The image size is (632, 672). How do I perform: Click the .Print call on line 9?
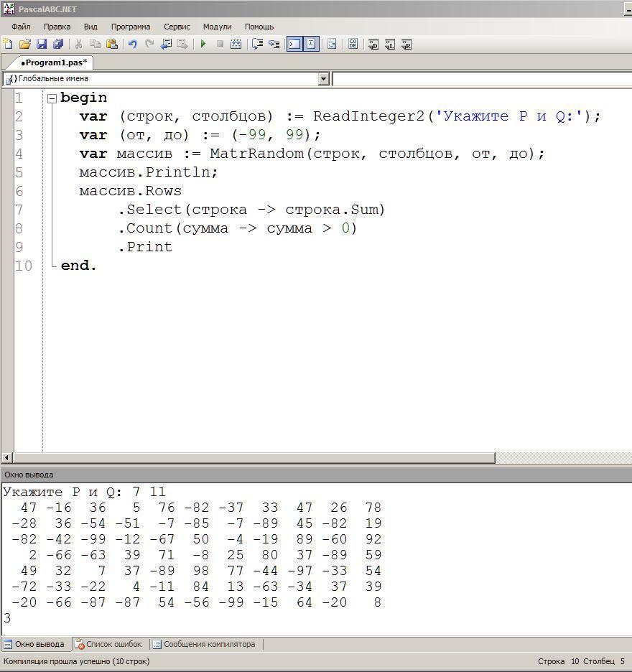145,247
